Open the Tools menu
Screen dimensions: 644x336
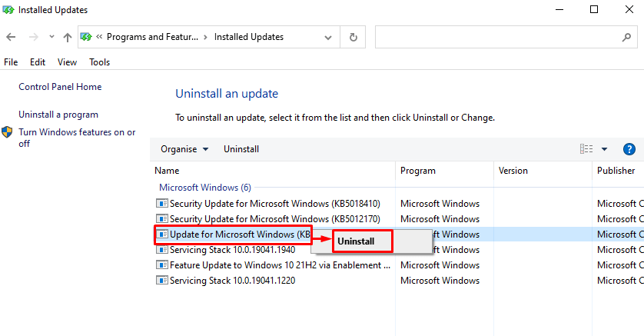coord(99,62)
